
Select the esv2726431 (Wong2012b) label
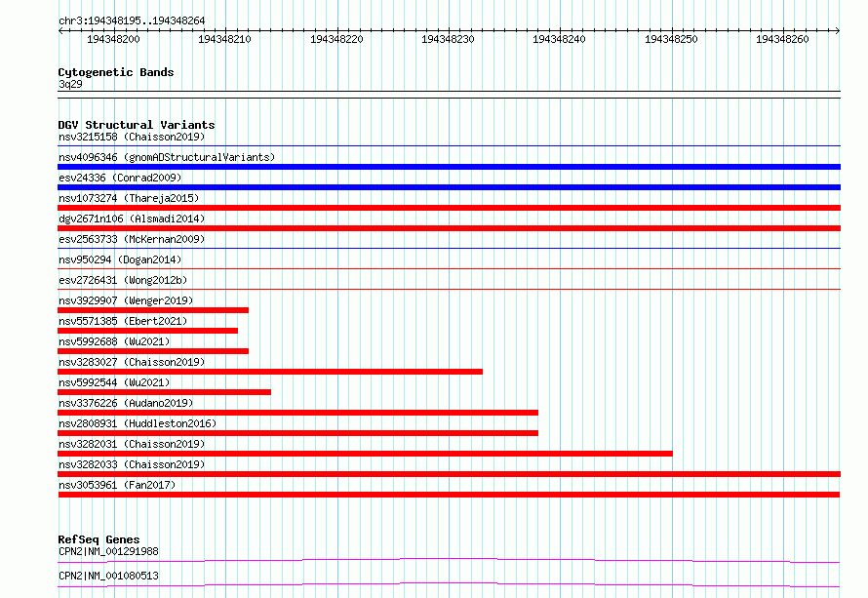click(123, 280)
